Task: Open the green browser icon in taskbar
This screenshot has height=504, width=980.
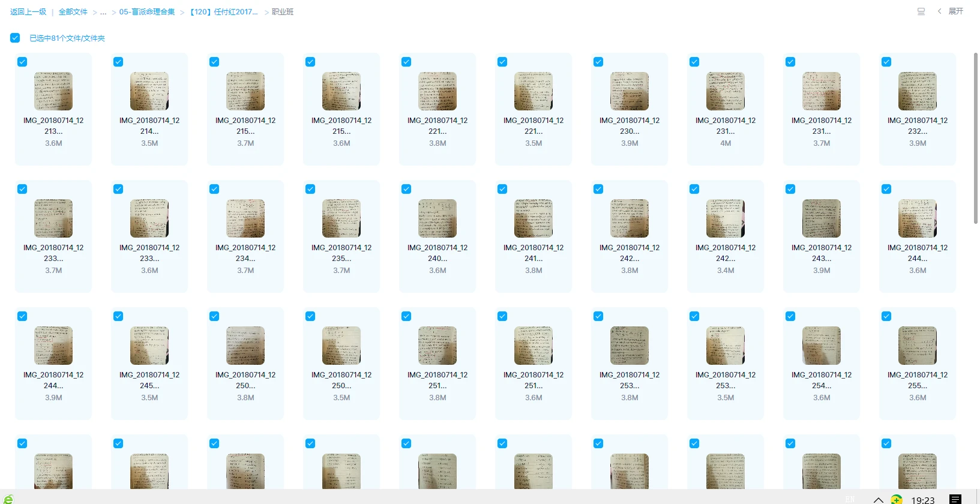Action: [8, 499]
